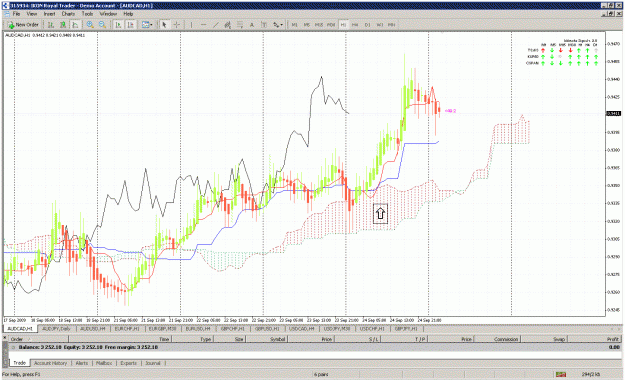The image size is (625, 380).
Task: Select the Fibonacci retracement tool
Action: pyautogui.click(x=240, y=25)
